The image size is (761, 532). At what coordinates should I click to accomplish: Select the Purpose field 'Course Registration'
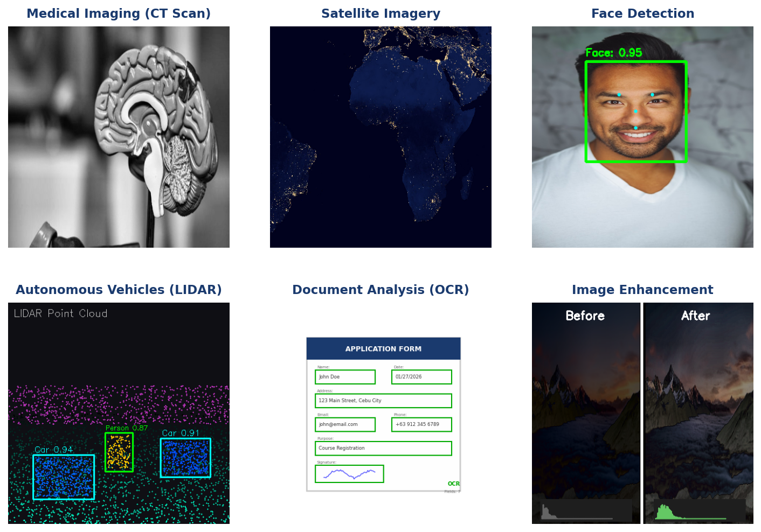pos(383,448)
